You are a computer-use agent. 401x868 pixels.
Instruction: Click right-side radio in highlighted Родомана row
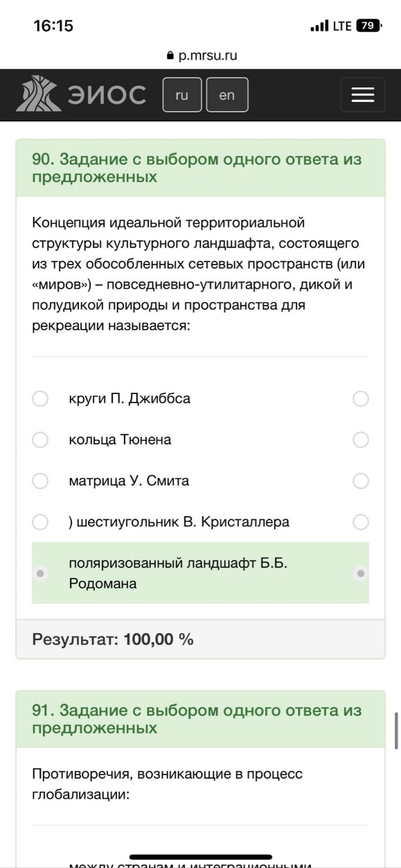coord(361,574)
